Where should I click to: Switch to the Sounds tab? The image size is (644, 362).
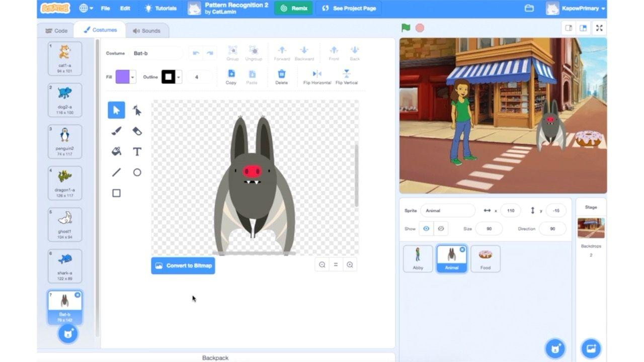[x=146, y=31]
